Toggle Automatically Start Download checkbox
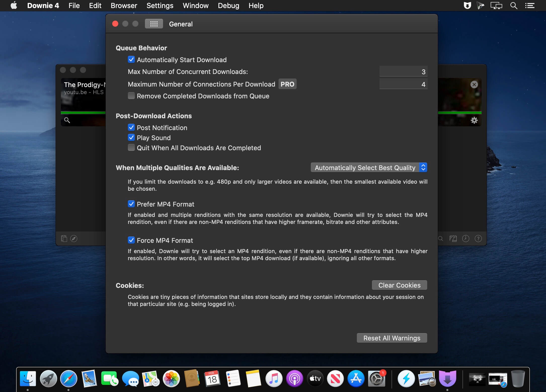 point(131,60)
